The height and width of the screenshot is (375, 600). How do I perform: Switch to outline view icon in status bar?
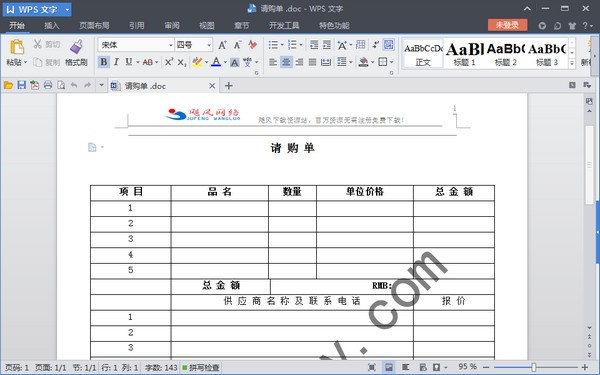point(406,367)
